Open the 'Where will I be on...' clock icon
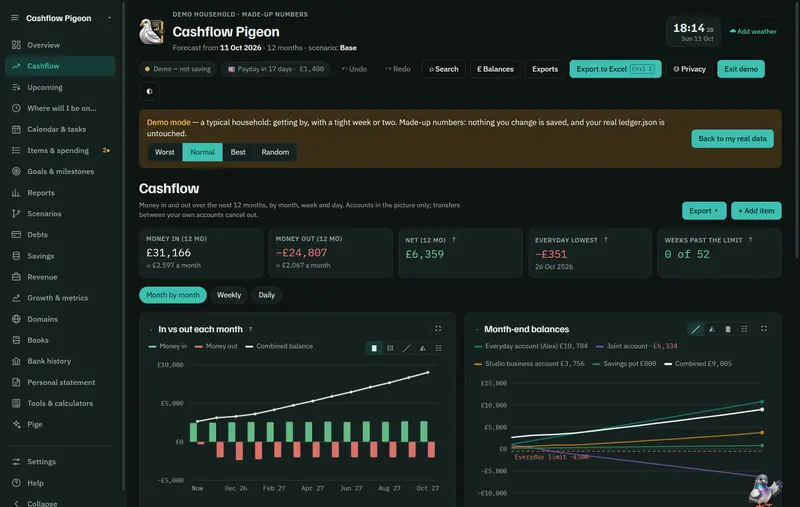This screenshot has height=507, width=800. pyautogui.click(x=16, y=108)
